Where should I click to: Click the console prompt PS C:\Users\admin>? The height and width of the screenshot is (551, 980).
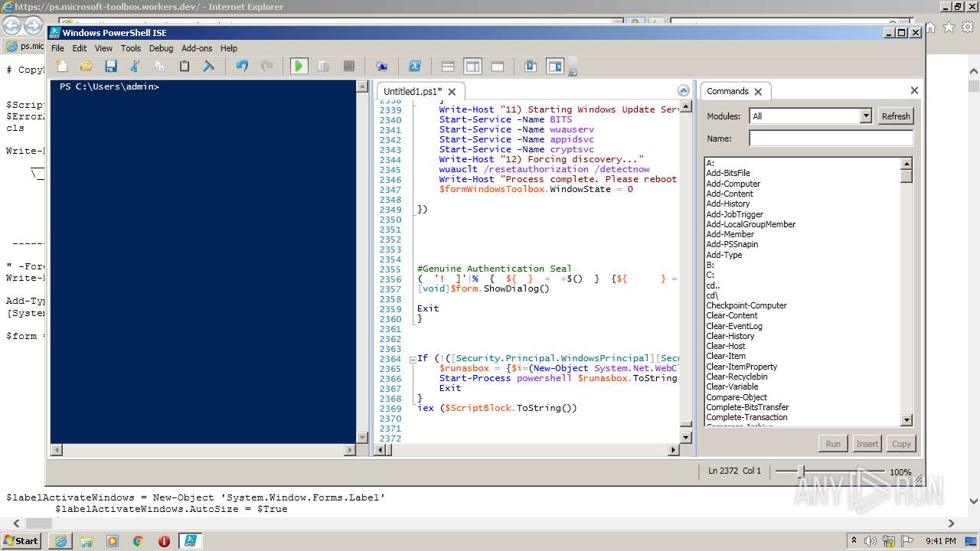click(x=109, y=86)
